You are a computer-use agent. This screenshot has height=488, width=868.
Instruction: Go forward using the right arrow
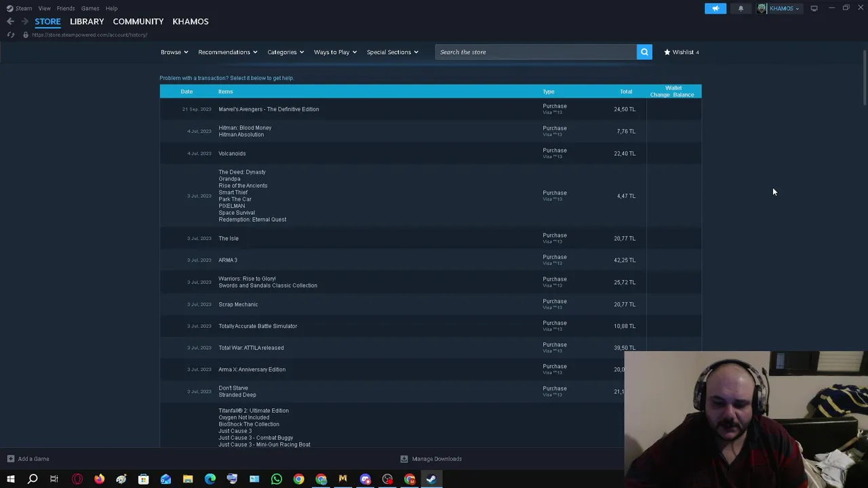(25, 22)
